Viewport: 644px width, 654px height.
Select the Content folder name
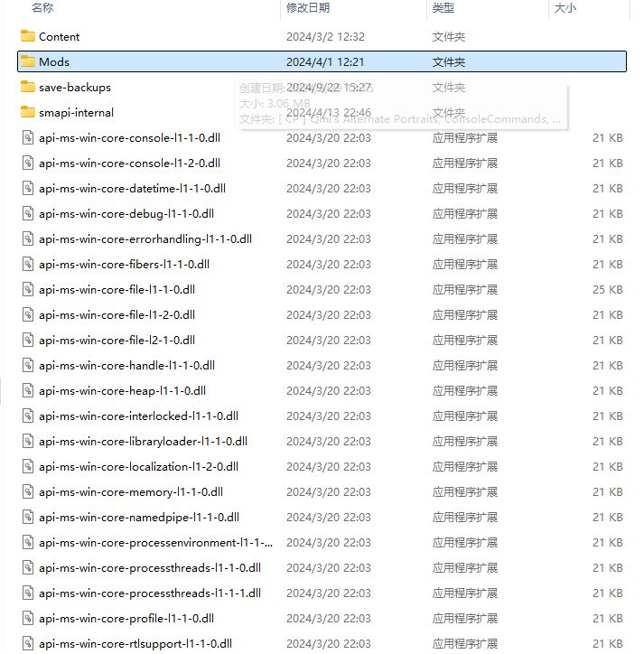(x=59, y=37)
